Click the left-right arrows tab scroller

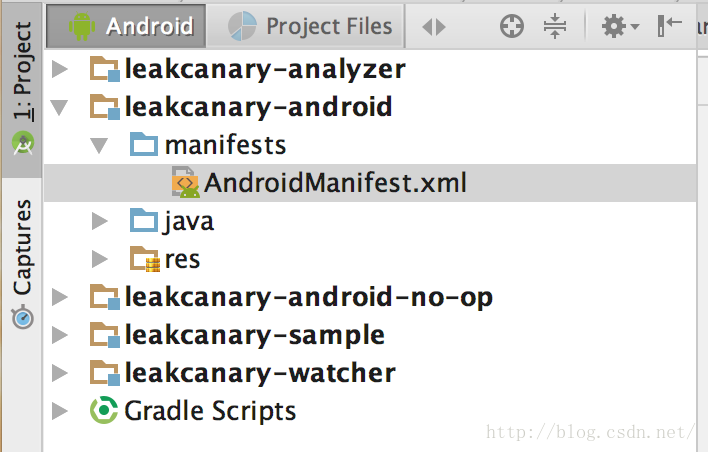coord(434,27)
